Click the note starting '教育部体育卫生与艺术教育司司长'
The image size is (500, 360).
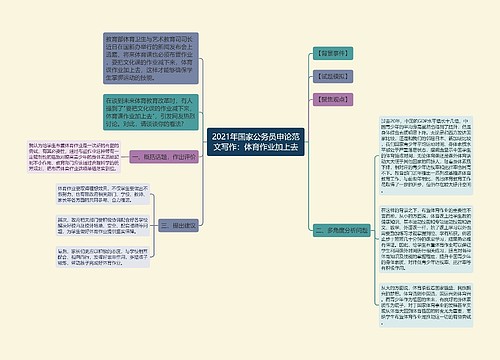coord(151,58)
